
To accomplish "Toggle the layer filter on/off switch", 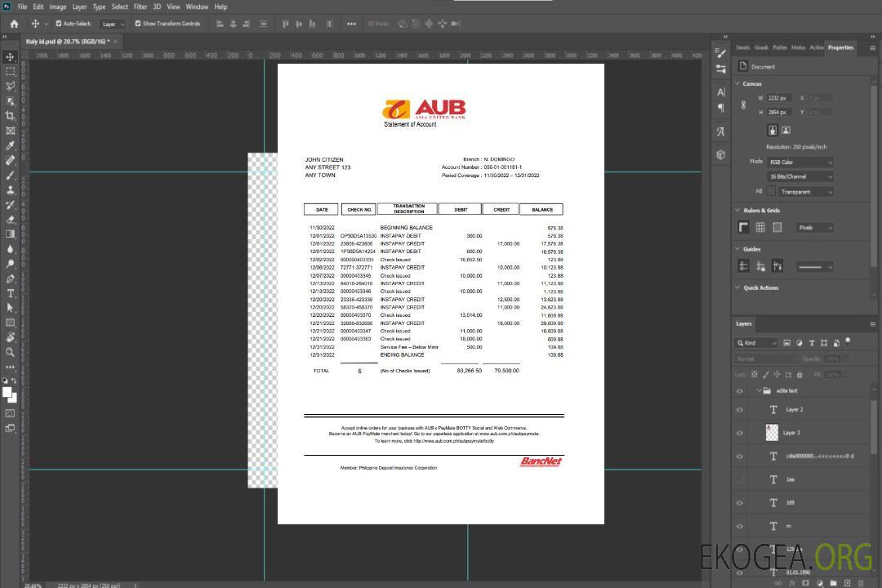I will coord(848,341).
